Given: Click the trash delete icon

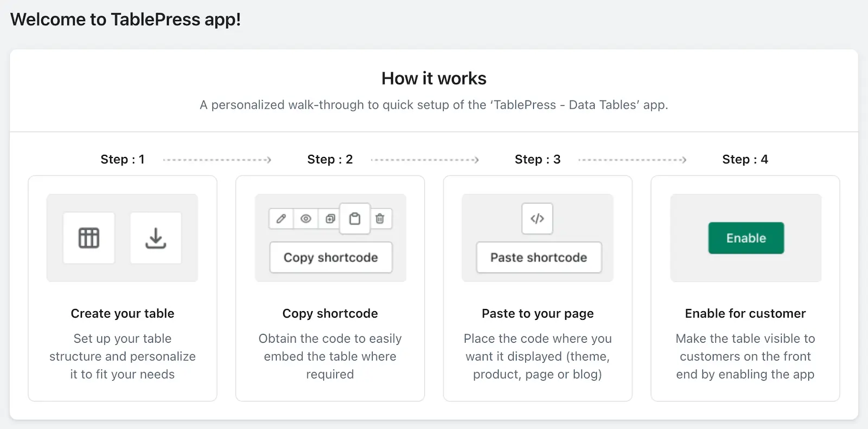Looking at the screenshot, I should click(380, 219).
